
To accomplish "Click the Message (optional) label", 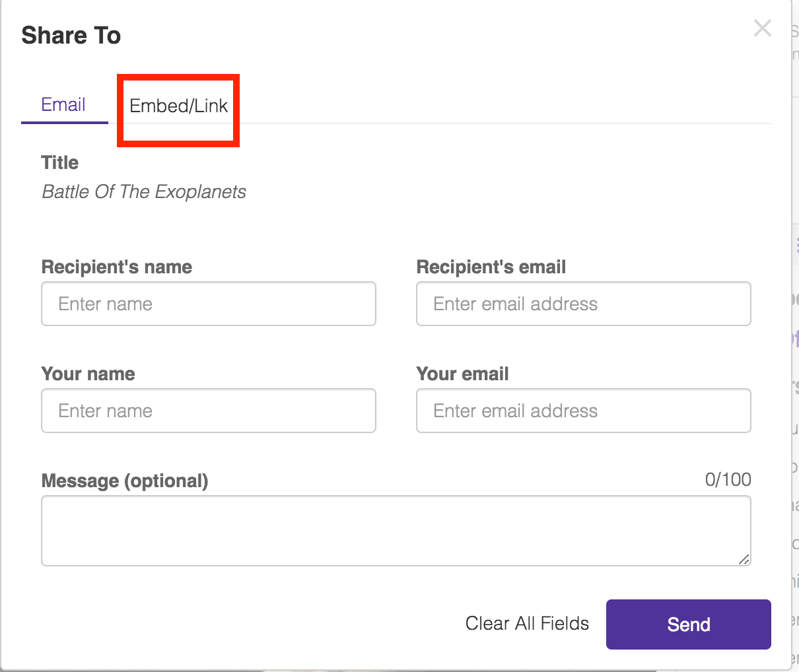I will [x=125, y=481].
